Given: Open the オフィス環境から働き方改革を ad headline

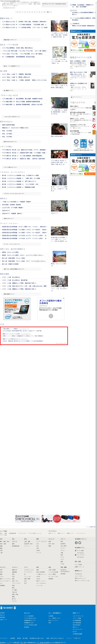Looking at the screenshot, I should tap(50, 302).
